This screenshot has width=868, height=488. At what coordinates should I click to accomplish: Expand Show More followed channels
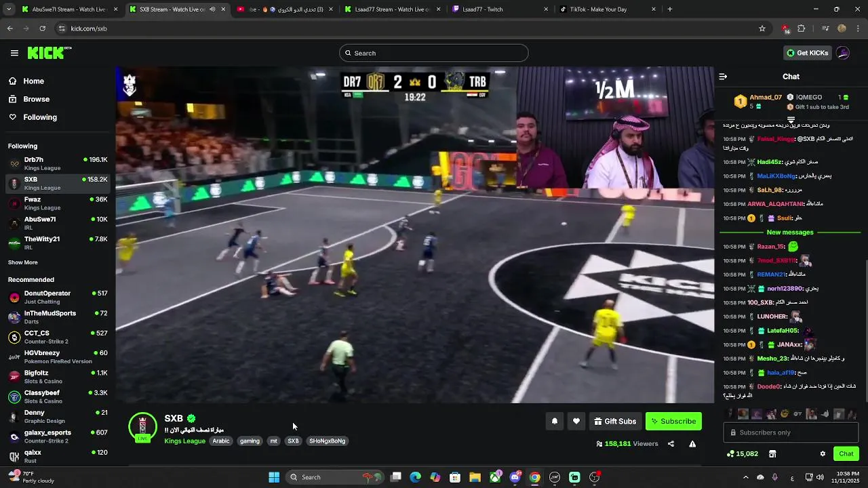coord(22,262)
